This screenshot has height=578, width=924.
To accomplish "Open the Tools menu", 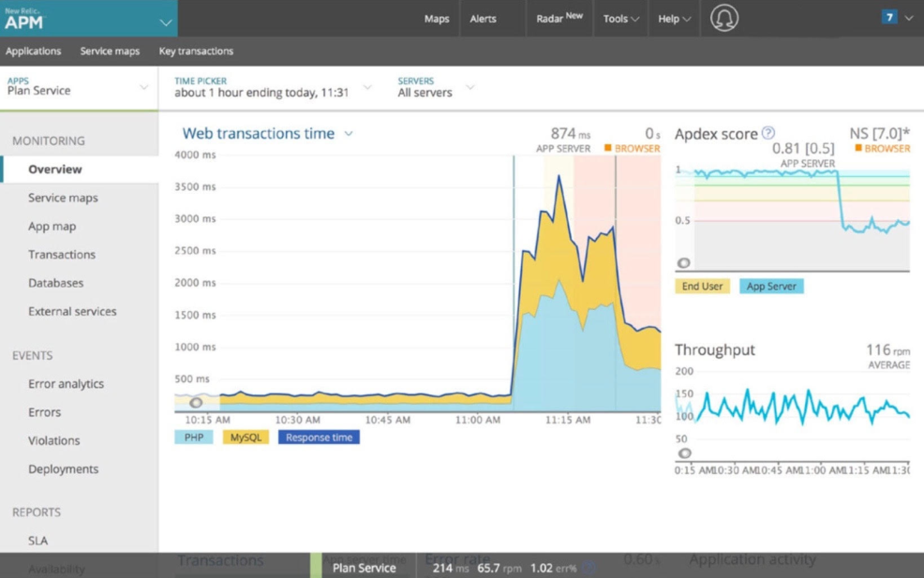I will [619, 18].
